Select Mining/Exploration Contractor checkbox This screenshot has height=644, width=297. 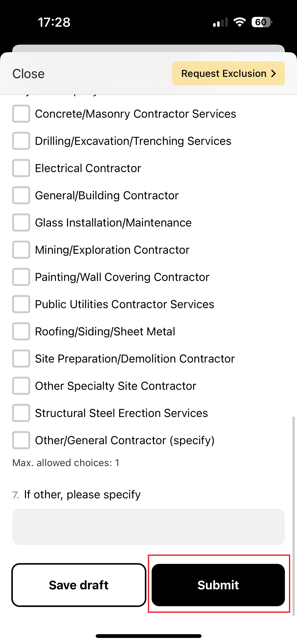pos(21,250)
